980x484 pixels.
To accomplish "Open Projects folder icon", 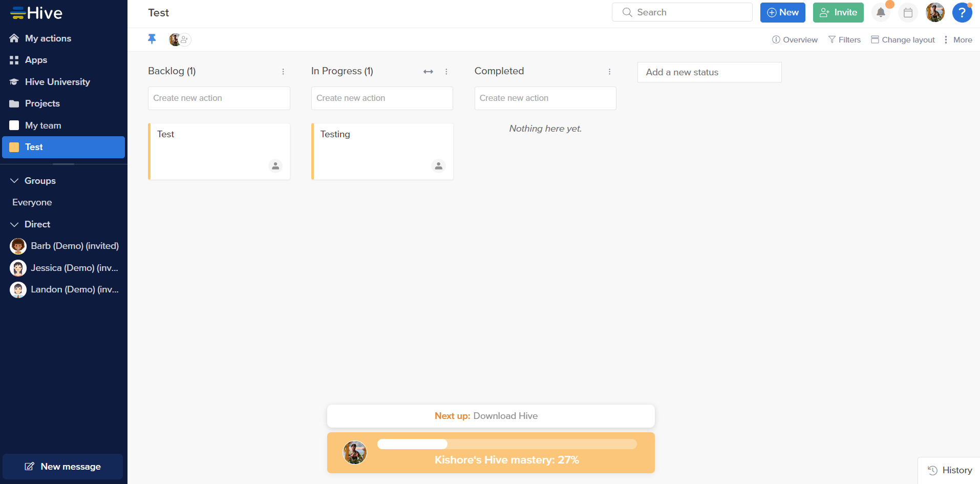I will 14,103.
